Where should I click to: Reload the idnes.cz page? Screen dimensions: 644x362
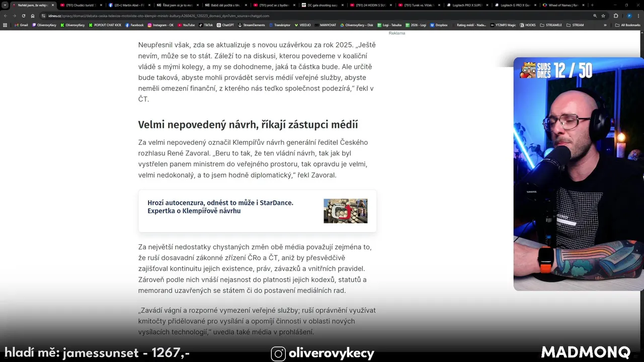tap(23, 16)
